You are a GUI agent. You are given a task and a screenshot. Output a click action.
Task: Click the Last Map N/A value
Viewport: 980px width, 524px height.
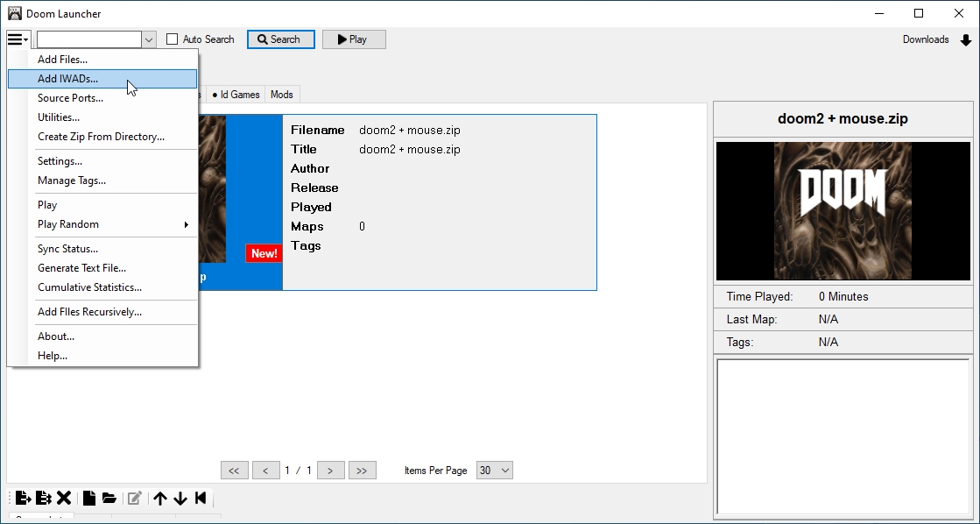click(x=828, y=320)
